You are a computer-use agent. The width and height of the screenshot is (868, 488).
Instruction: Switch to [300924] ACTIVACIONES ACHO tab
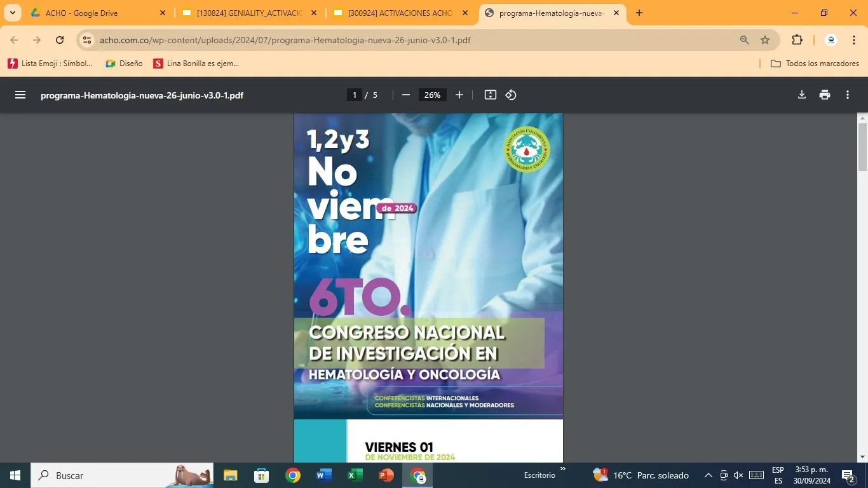pos(401,13)
